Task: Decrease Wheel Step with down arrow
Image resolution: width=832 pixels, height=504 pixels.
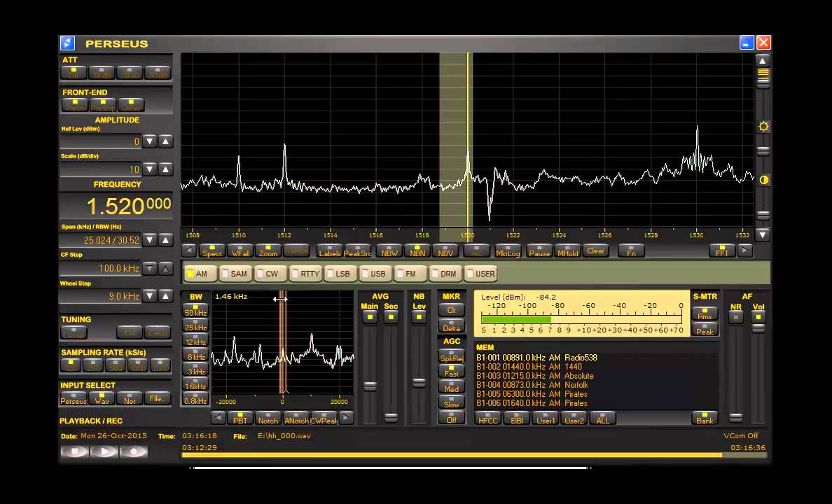Action: point(150,296)
